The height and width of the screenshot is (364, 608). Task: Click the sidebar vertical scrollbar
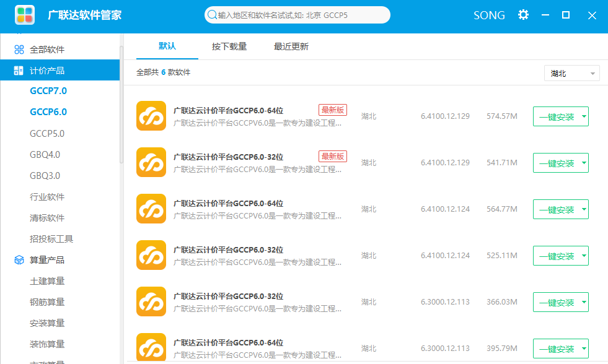coord(121,105)
